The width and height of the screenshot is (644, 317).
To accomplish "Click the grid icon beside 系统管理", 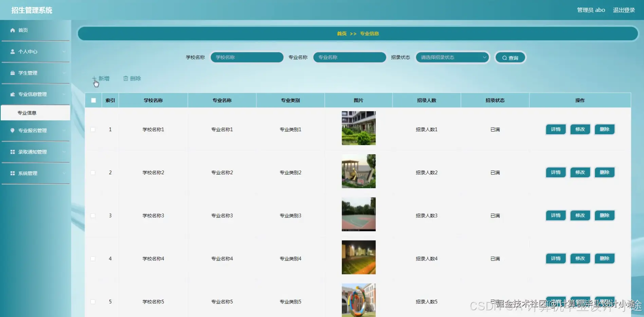I will click(x=13, y=173).
